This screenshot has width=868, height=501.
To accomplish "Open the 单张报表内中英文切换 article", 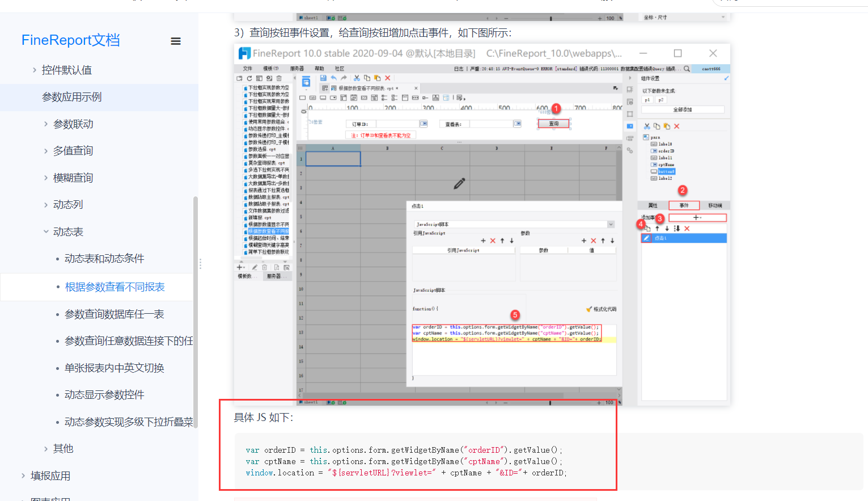I will [x=115, y=368].
